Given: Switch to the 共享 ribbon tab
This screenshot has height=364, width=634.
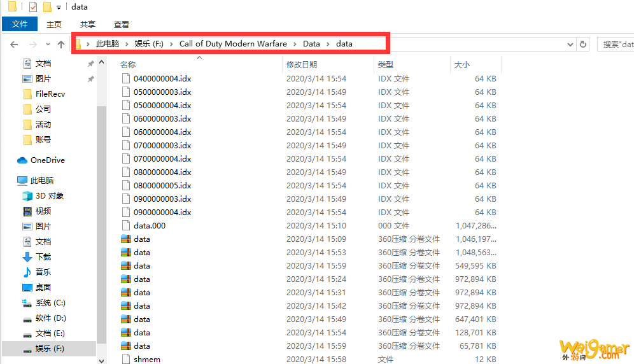Looking at the screenshot, I should pyautogui.click(x=88, y=24).
